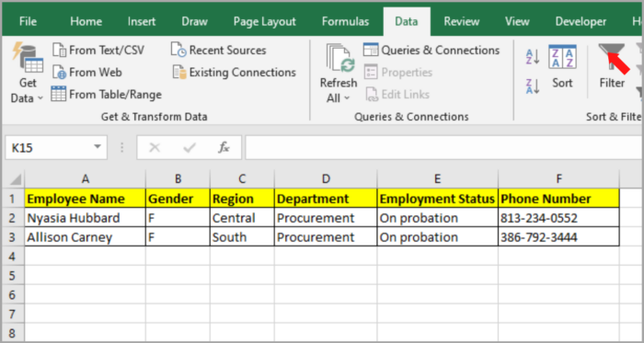Click the Phone Number header cell
Image resolution: width=644 pixels, height=343 pixels.
point(558,199)
